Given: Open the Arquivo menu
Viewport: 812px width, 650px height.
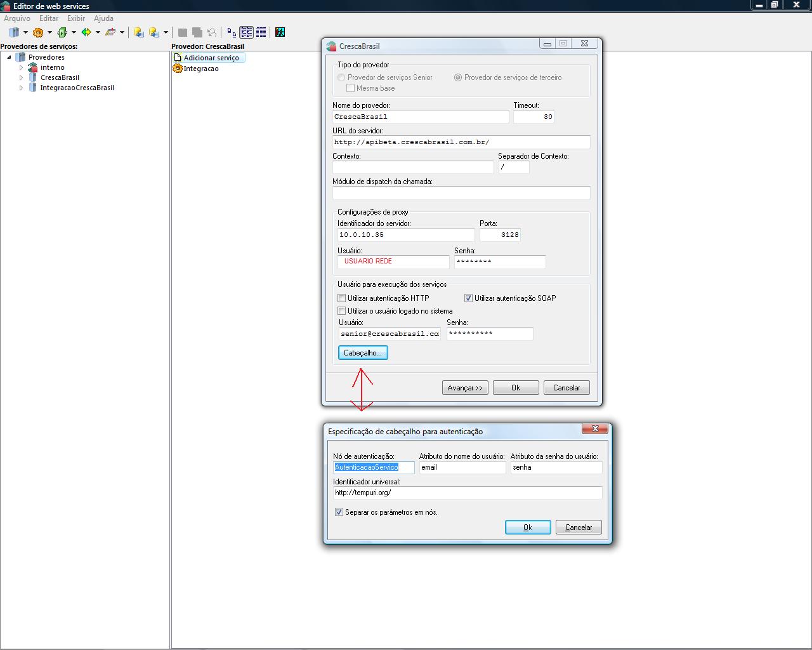Looking at the screenshot, I should [x=17, y=18].
